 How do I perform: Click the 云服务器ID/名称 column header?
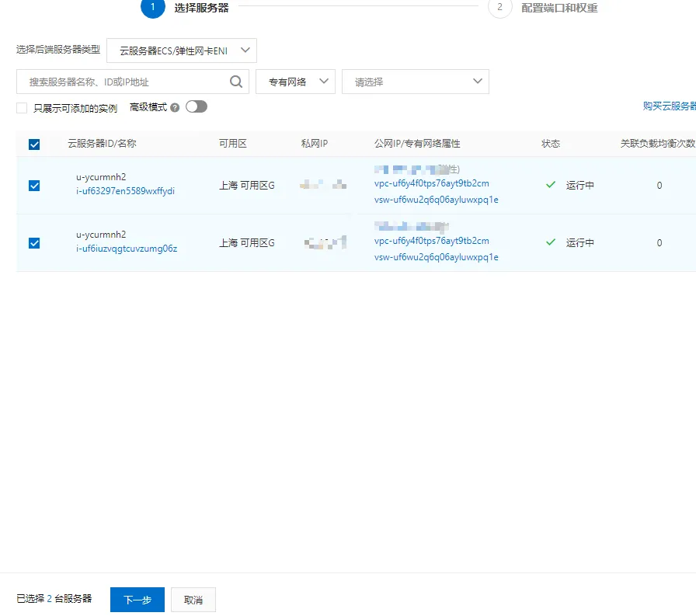click(102, 144)
